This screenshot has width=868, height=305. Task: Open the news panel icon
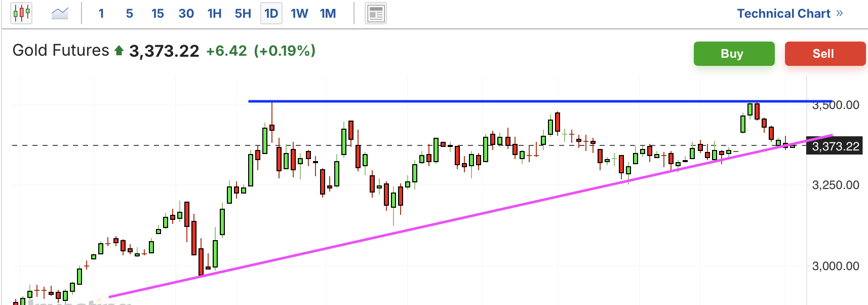[x=376, y=13]
